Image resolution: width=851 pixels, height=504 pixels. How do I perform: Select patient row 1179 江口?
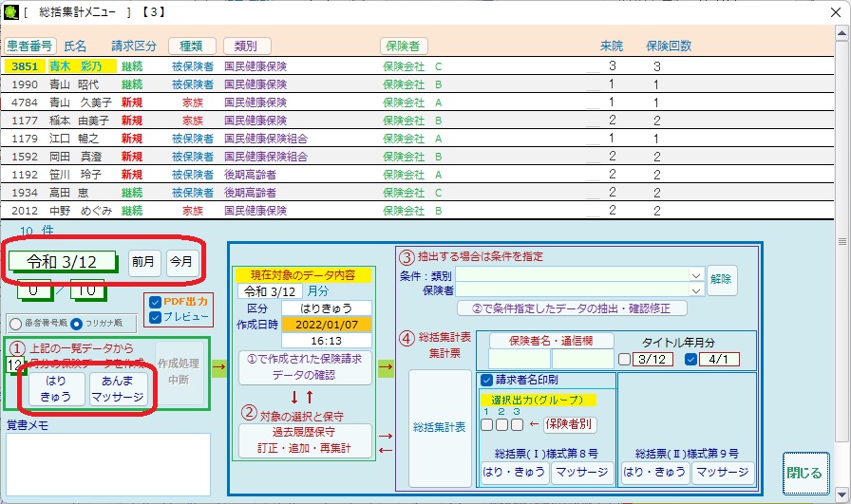point(417,139)
